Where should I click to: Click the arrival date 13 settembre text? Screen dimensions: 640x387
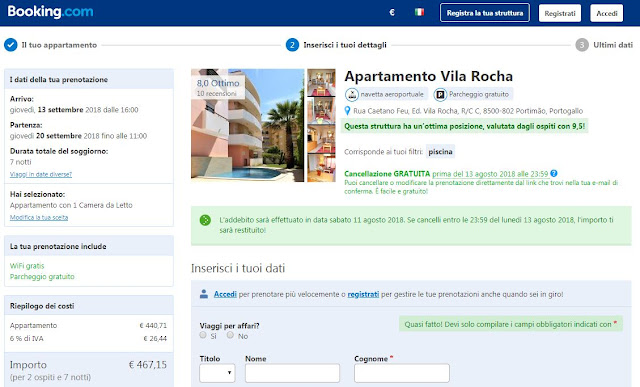(60, 110)
